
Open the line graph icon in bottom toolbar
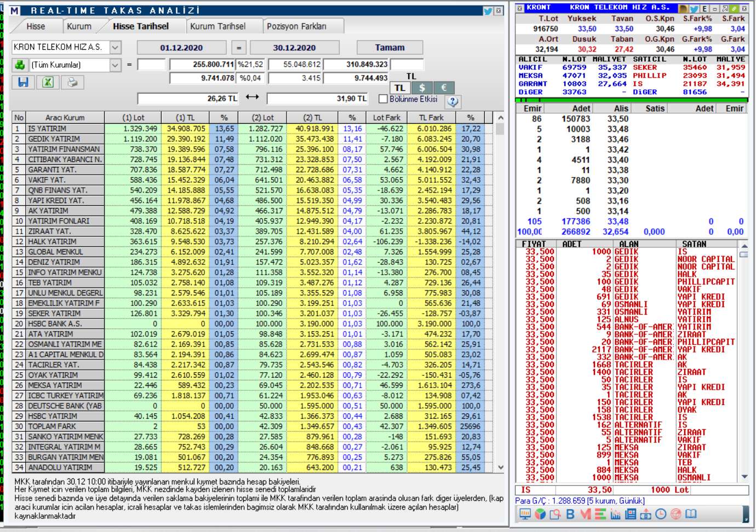615,514
